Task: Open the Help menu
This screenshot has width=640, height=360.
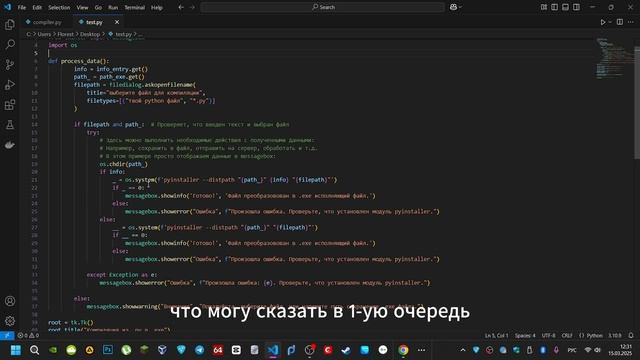Action: [157, 7]
